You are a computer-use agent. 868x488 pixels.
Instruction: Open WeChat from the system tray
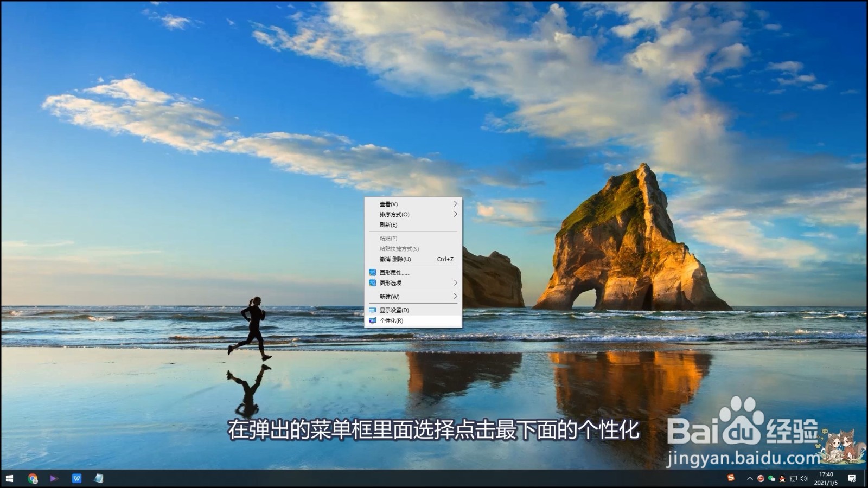772,478
